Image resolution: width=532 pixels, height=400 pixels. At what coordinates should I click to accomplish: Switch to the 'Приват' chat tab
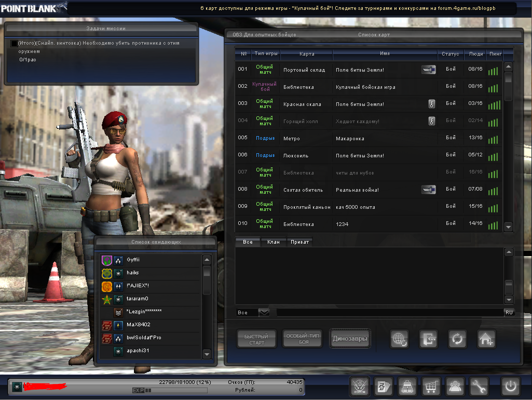[x=299, y=242]
